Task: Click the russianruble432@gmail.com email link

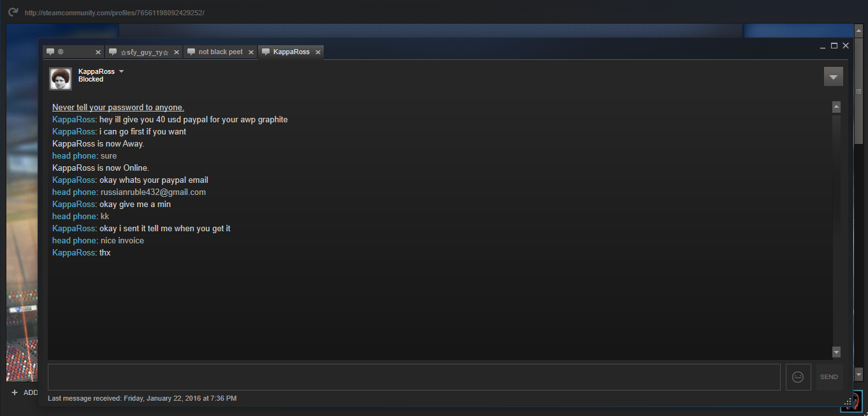Action: pyautogui.click(x=153, y=192)
